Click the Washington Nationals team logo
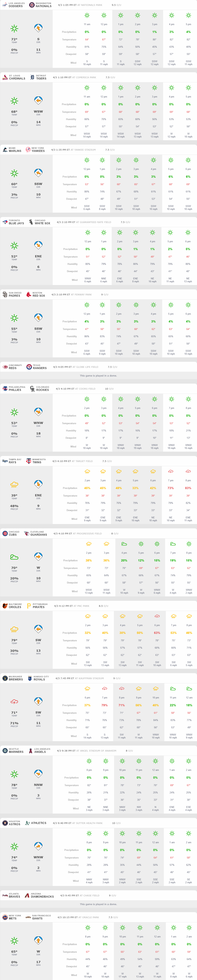 click(x=32, y=5)
